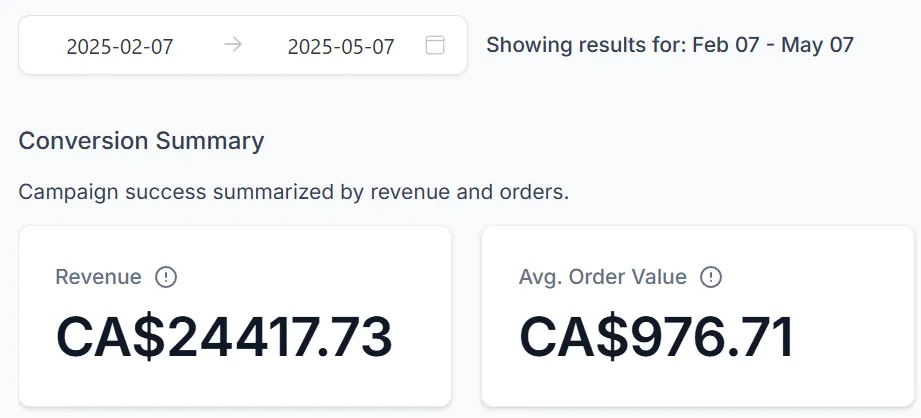This screenshot has width=921, height=418.
Task: Select the 24417.73 revenue figure
Action: [x=280, y=338]
